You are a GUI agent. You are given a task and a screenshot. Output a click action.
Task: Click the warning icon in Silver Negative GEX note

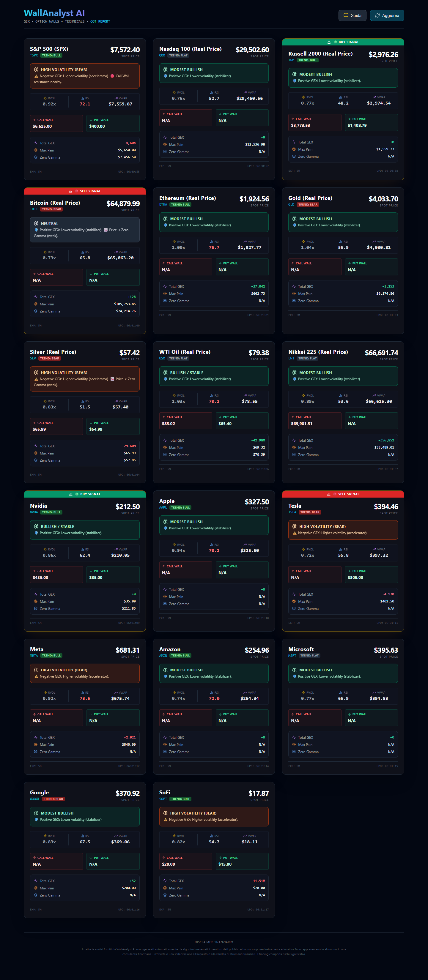coord(36,379)
